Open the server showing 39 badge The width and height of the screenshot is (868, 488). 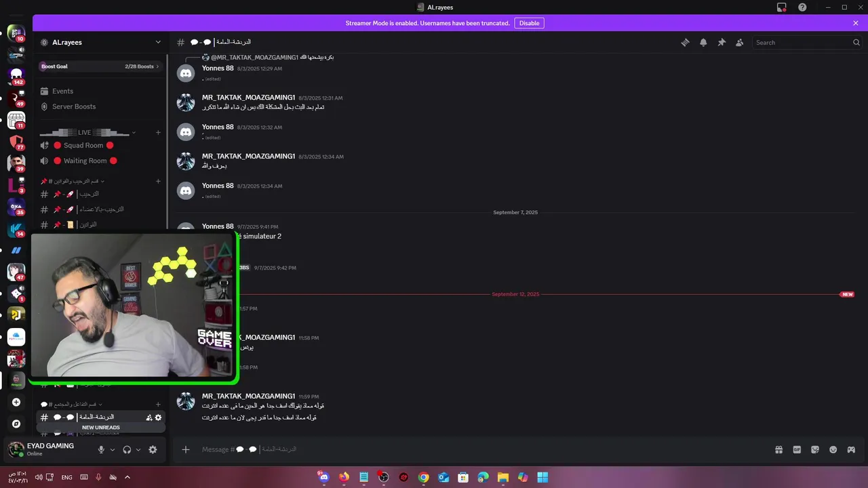point(16,163)
